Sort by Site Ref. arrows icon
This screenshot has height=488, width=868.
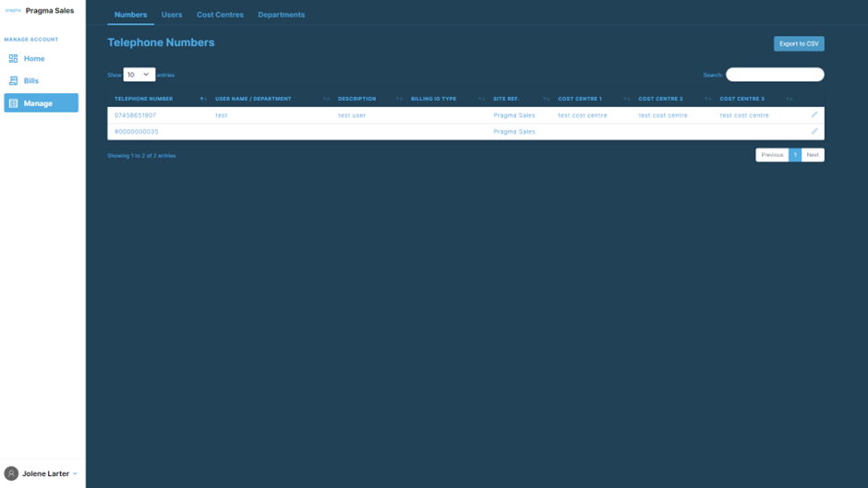[x=547, y=99]
